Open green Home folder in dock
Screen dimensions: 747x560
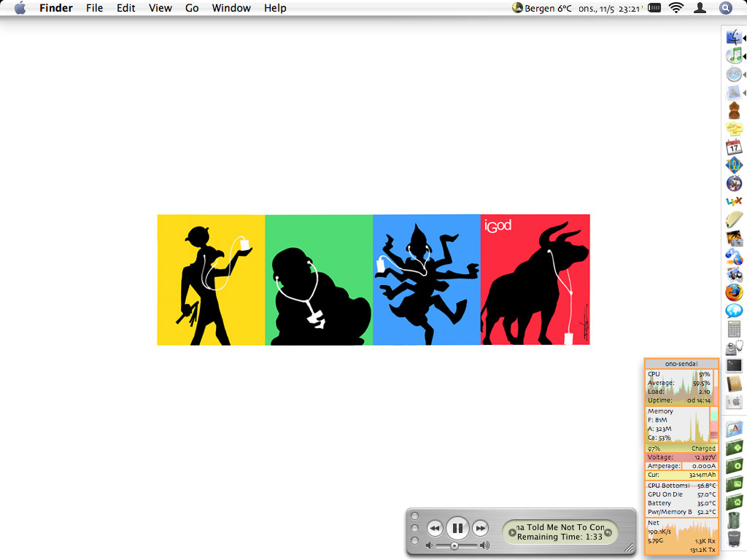[x=734, y=502]
